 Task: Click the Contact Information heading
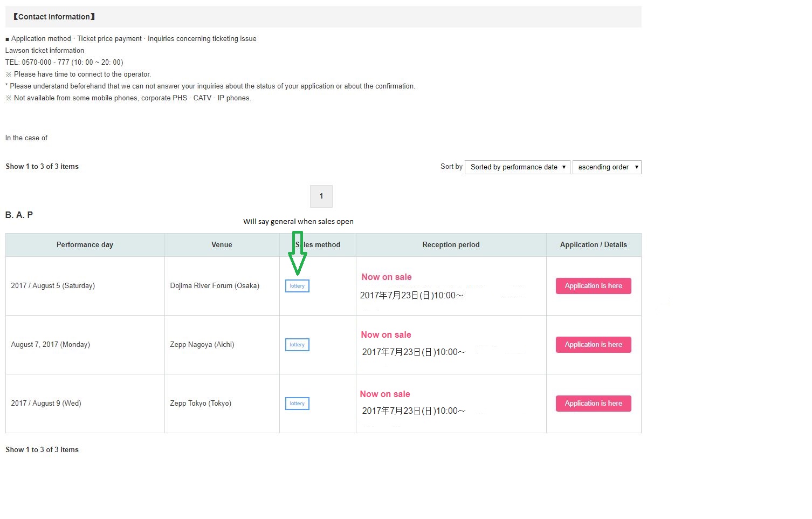(x=54, y=17)
